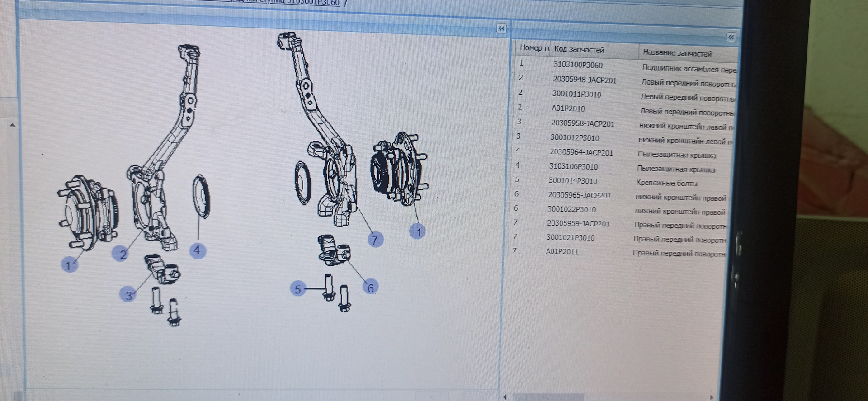Image resolution: width=868 pixels, height=401 pixels.
Task: Sort by 'Код запчастей' column header
Action: (579, 49)
